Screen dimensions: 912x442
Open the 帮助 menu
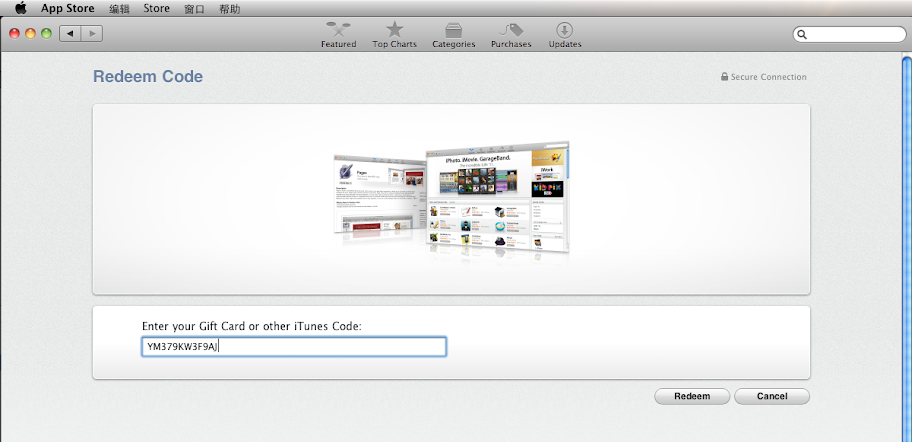click(x=230, y=9)
